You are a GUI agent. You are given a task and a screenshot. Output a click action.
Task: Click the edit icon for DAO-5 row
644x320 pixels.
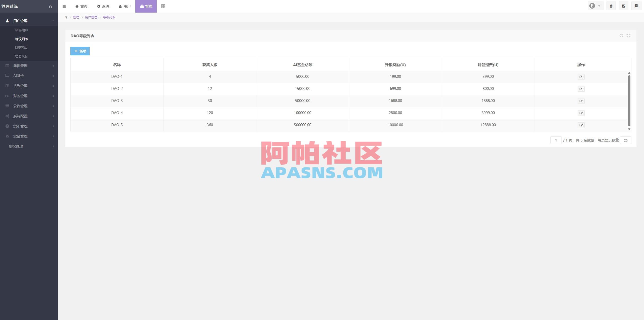click(x=581, y=125)
